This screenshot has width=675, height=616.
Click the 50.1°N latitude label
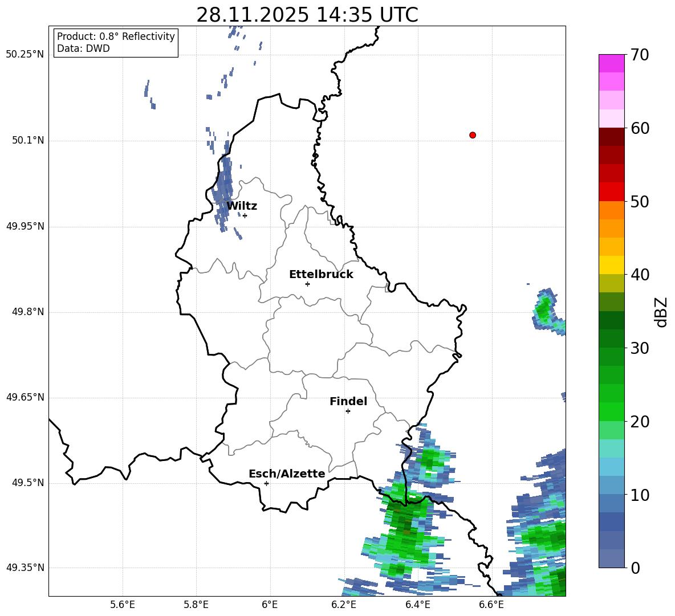[28, 140]
